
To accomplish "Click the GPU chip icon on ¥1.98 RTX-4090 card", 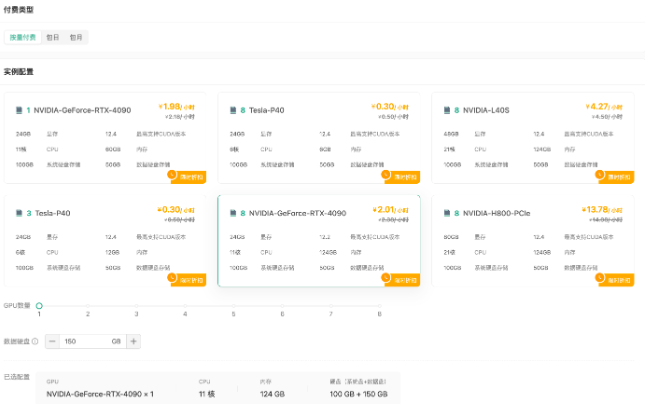I will coord(19,110).
